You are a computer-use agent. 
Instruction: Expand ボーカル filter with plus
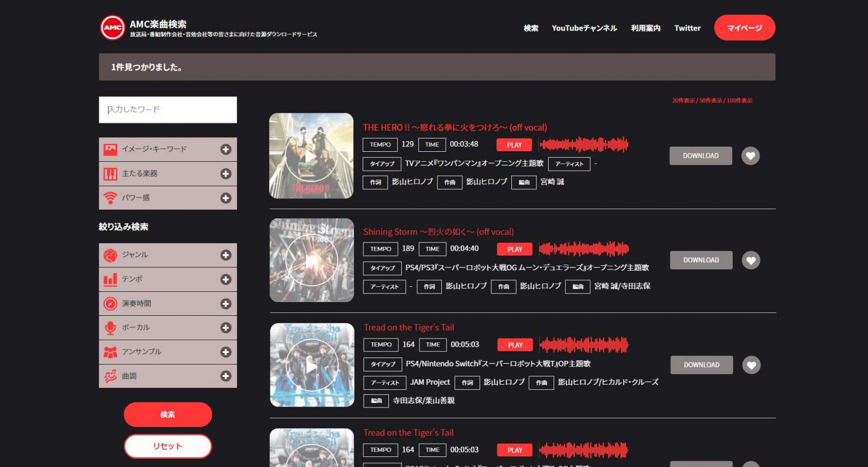pyautogui.click(x=225, y=327)
